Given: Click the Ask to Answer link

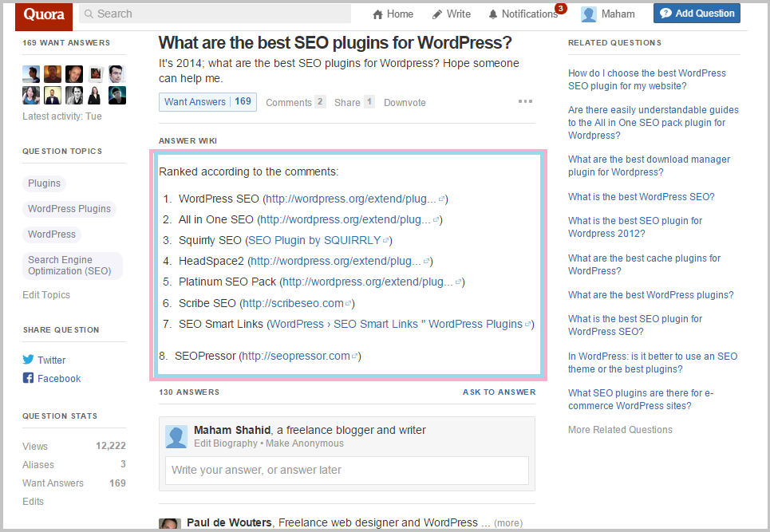Looking at the screenshot, I should pos(500,392).
